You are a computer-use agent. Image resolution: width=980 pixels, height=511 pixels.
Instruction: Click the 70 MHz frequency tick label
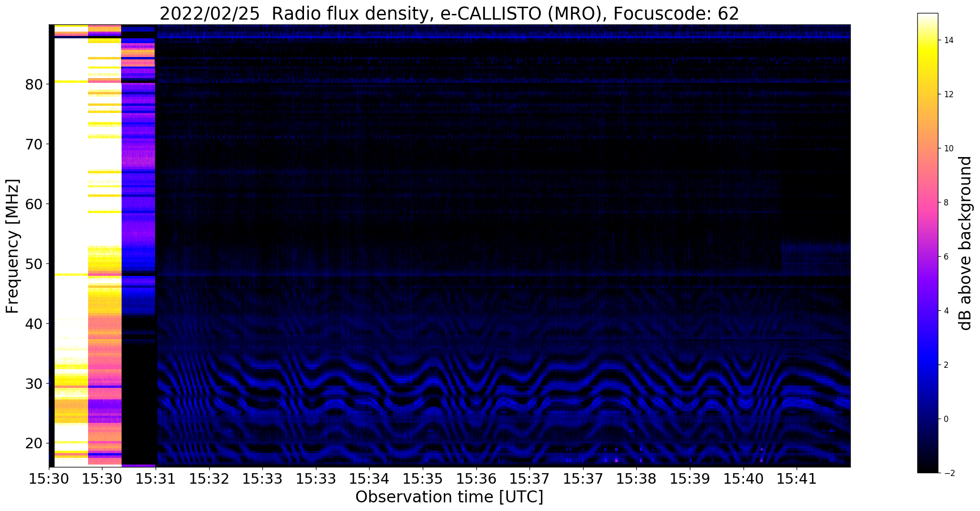click(34, 144)
